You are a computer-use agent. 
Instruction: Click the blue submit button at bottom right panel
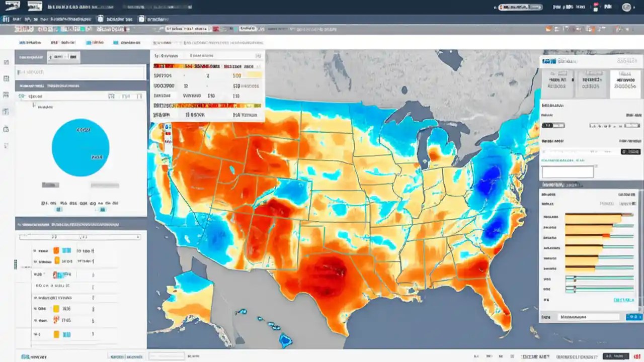pyautogui.click(x=633, y=317)
